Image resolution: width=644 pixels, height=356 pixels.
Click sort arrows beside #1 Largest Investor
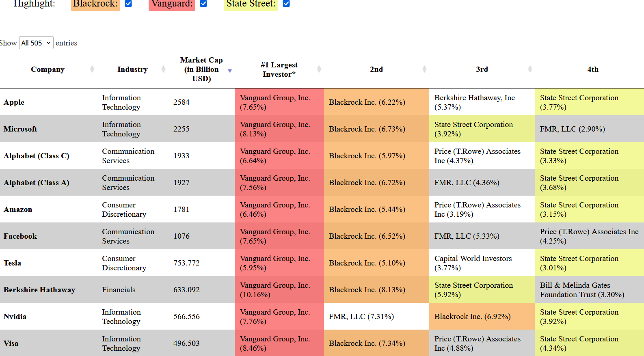point(319,69)
